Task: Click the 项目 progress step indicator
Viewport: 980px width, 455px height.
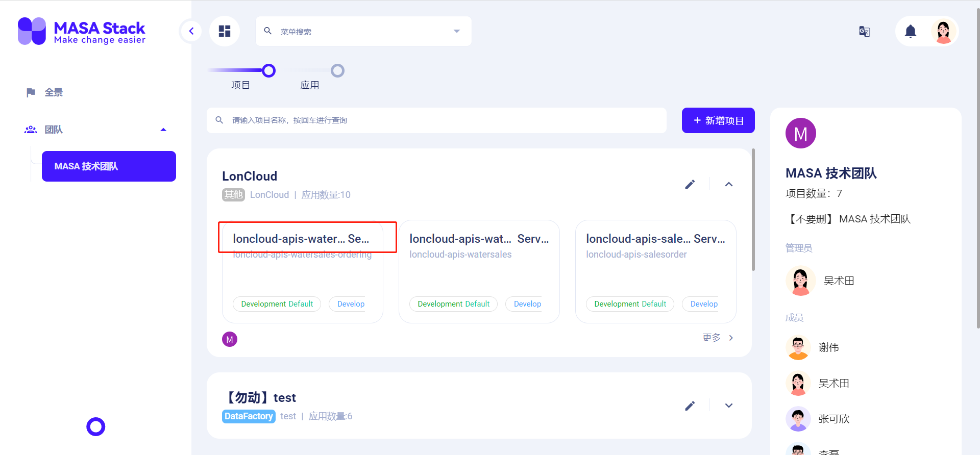Action: coord(269,70)
